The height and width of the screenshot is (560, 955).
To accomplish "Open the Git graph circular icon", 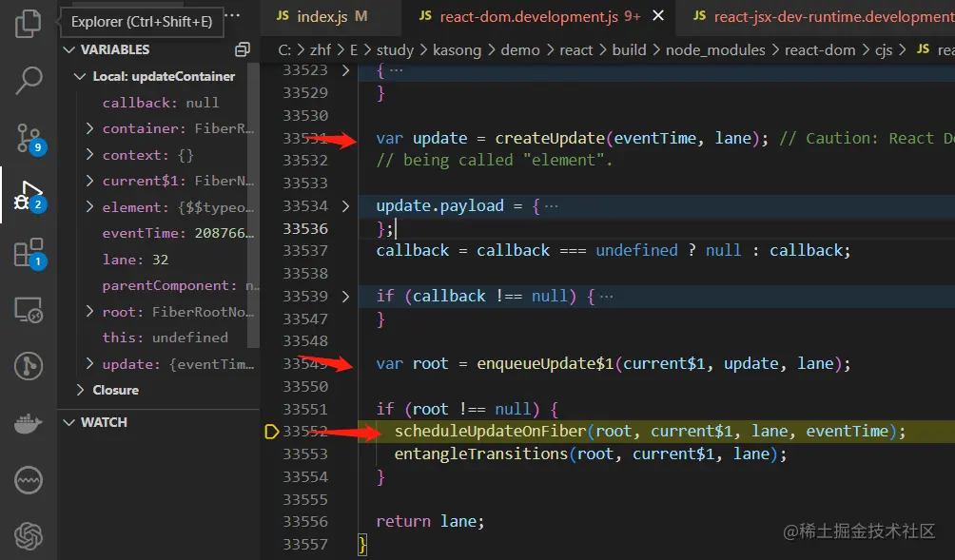I will [28, 366].
